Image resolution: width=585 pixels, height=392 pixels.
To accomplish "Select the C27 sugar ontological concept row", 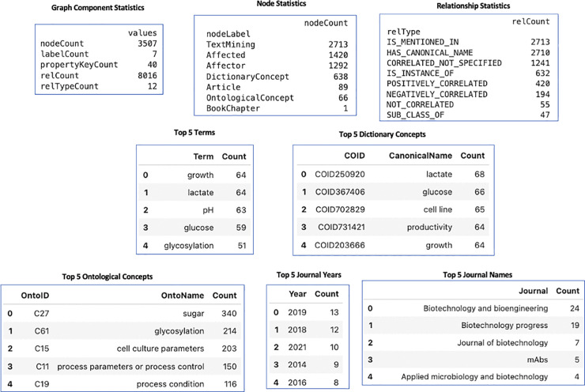I will click(122, 313).
